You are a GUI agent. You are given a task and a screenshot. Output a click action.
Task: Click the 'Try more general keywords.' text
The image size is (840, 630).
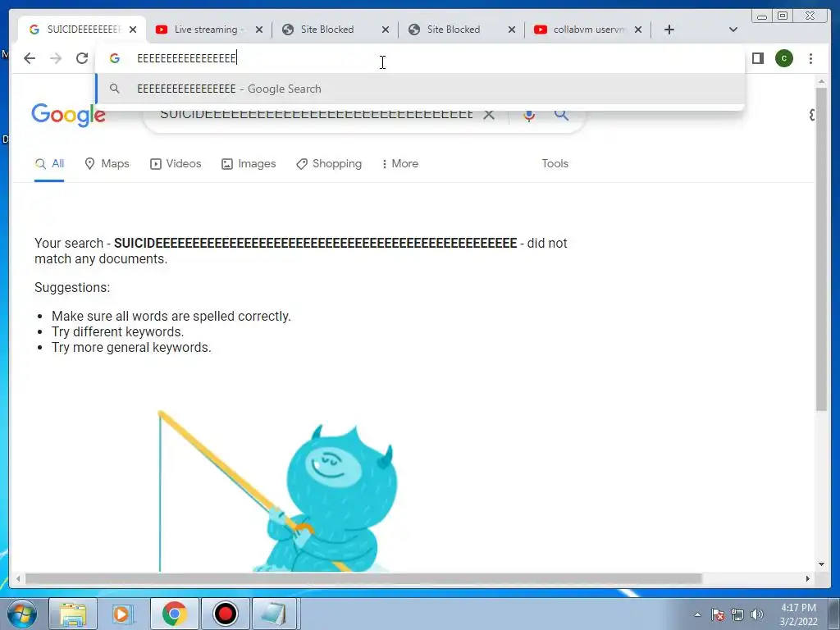[132, 348]
